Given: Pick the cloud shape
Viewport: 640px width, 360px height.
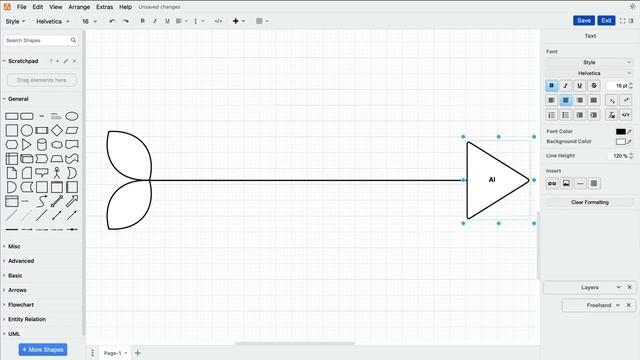Looking at the screenshot, I should (57, 144).
